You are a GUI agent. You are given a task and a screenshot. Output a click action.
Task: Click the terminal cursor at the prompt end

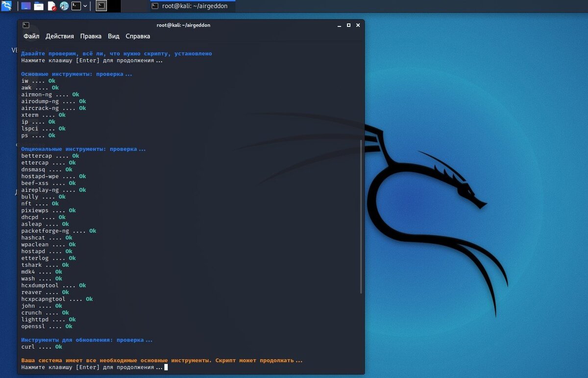166,367
